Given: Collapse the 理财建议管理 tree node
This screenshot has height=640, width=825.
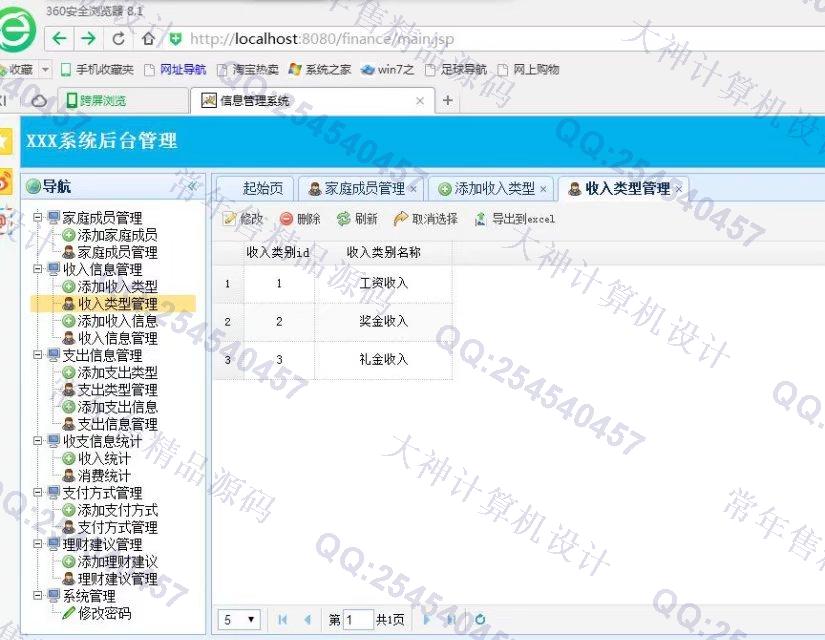Looking at the screenshot, I should click(37, 544).
